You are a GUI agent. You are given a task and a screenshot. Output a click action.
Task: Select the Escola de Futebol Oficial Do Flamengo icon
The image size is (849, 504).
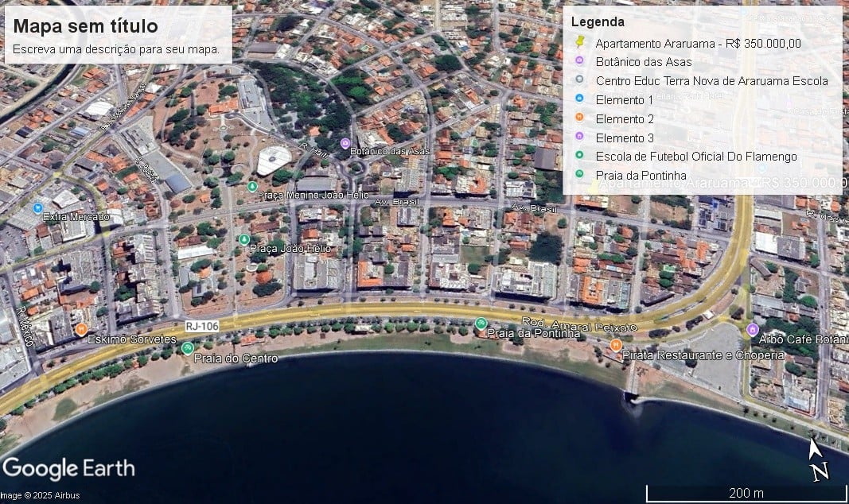[579, 156]
